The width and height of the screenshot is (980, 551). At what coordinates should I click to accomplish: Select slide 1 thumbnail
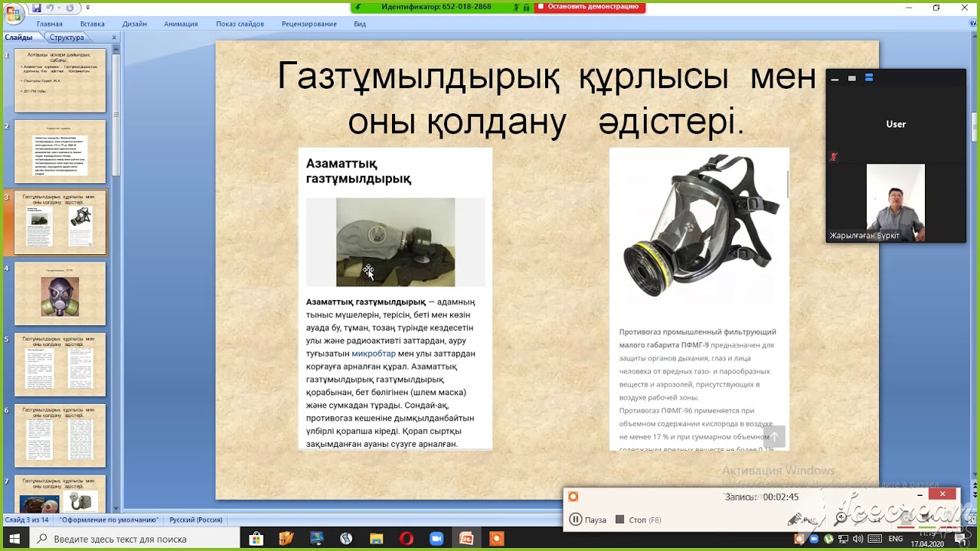60,80
